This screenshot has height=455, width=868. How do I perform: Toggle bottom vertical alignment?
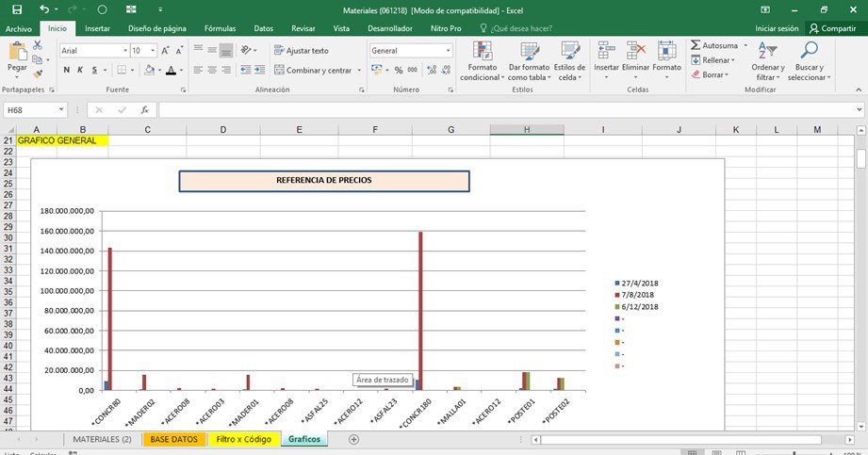pos(226,50)
